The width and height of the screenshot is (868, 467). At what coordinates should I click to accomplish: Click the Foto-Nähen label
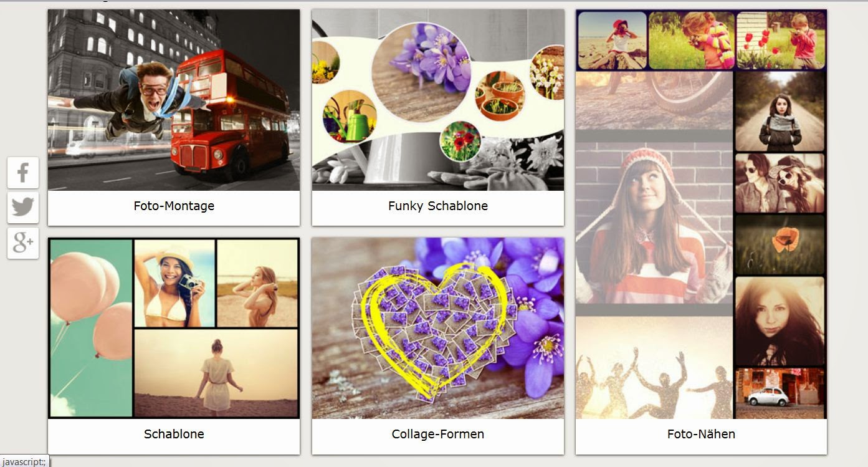click(701, 434)
